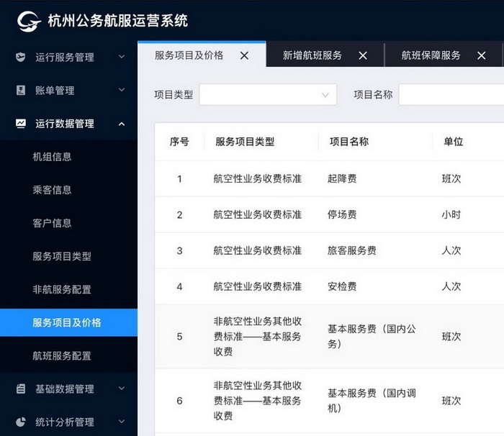The image size is (504, 436).
Task: Click the 基础数据管理 document icon
Action: pos(21,389)
